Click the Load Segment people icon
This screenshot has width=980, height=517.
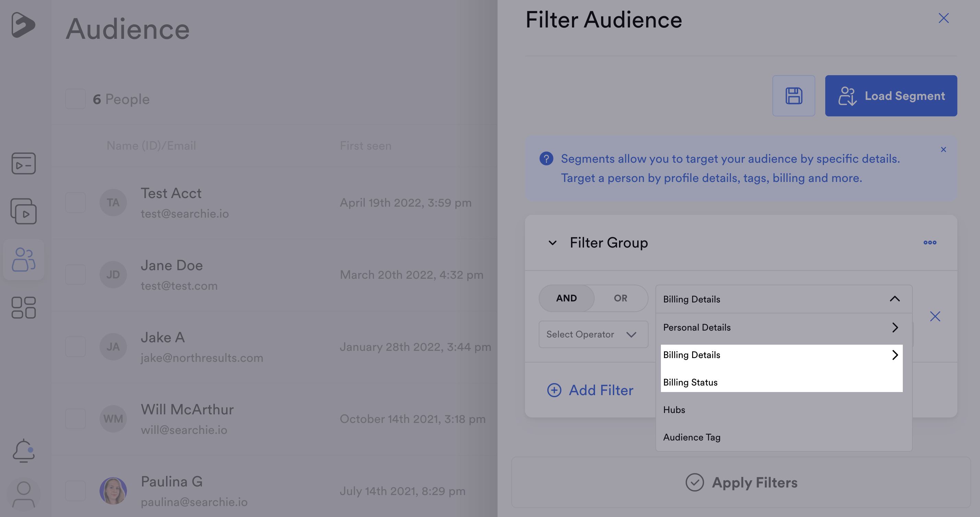(847, 96)
